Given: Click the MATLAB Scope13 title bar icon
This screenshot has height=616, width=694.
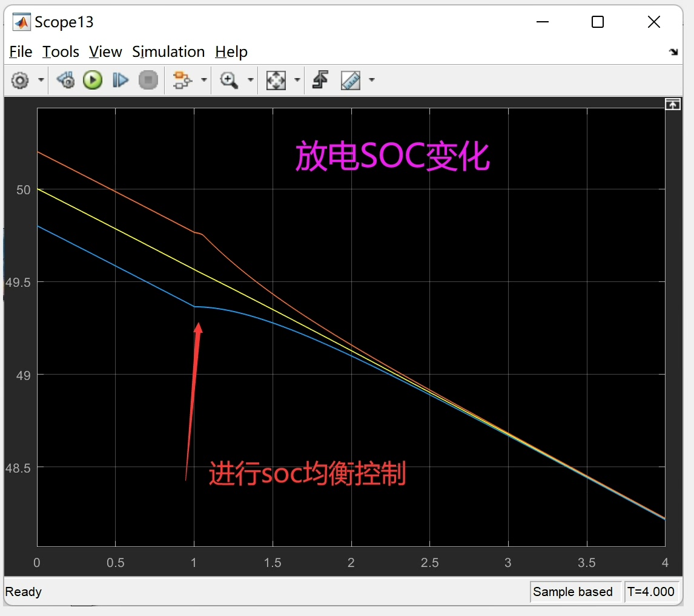Looking at the screenshot, I should click(x=21, y=22).
